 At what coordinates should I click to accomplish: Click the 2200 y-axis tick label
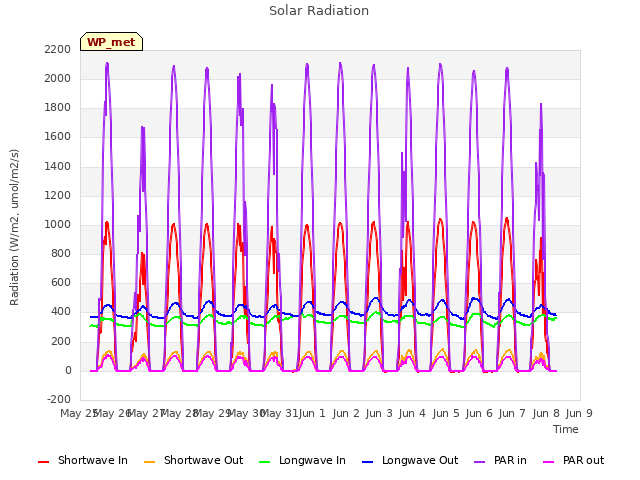(x=58, y=49)
